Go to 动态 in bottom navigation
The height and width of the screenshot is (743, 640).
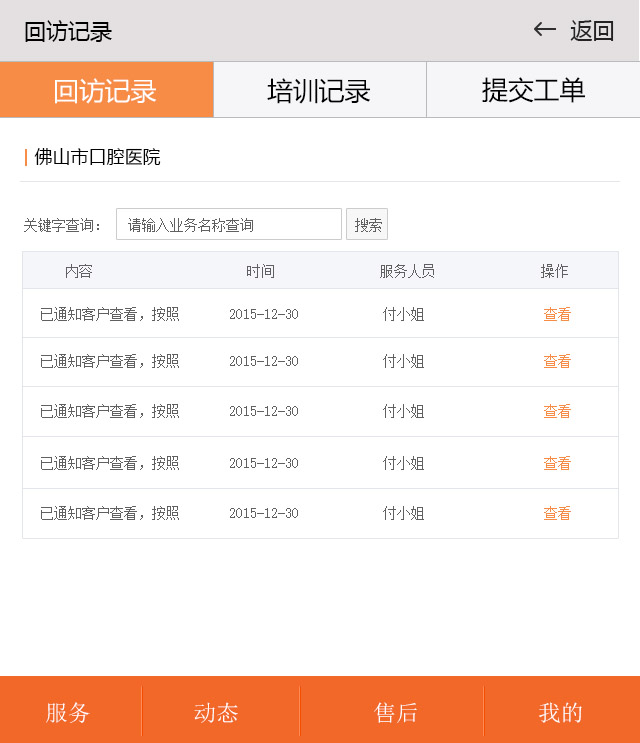(216, 712)
